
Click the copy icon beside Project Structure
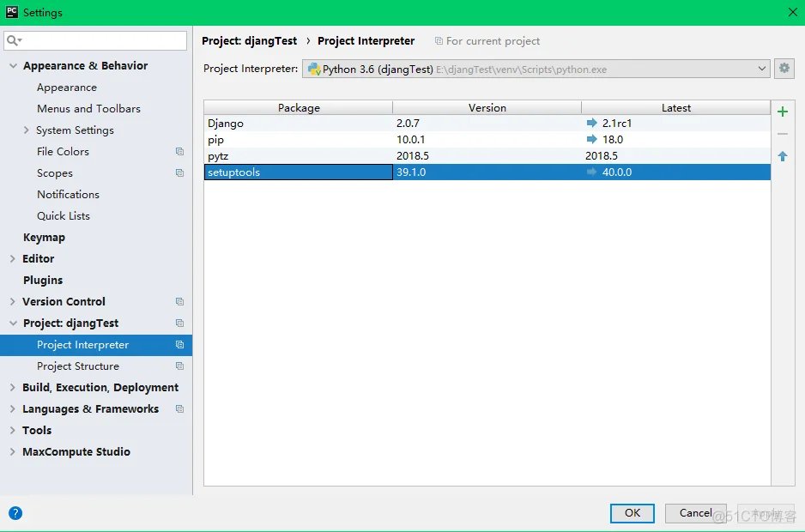point(179,366)
